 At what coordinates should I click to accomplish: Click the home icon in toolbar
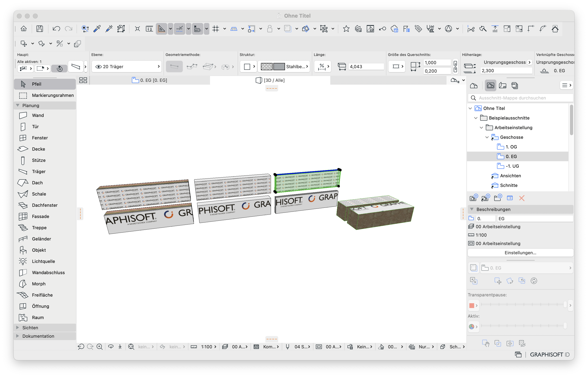pyautogui.click(x=24, y=29)
